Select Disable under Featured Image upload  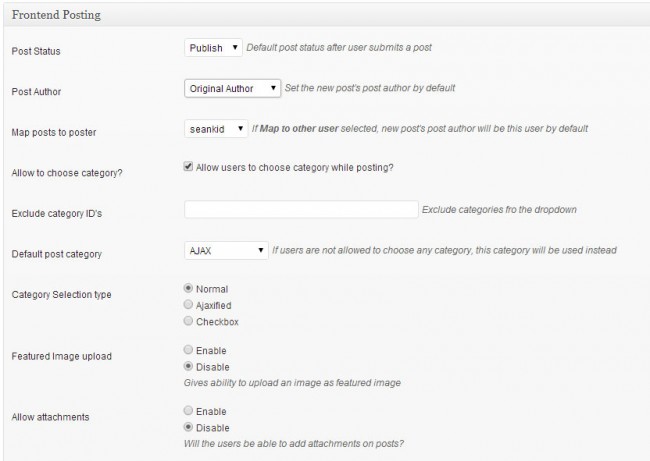(188, 367)
